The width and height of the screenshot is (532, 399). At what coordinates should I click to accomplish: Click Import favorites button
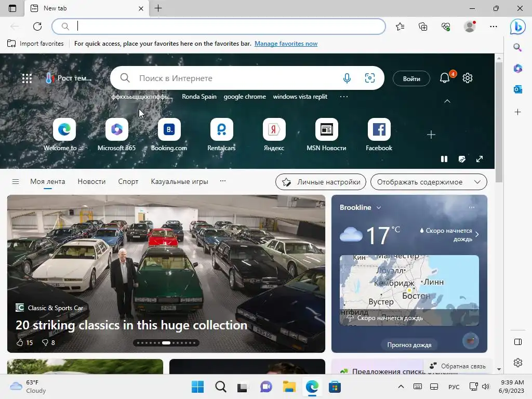[35, 44]
